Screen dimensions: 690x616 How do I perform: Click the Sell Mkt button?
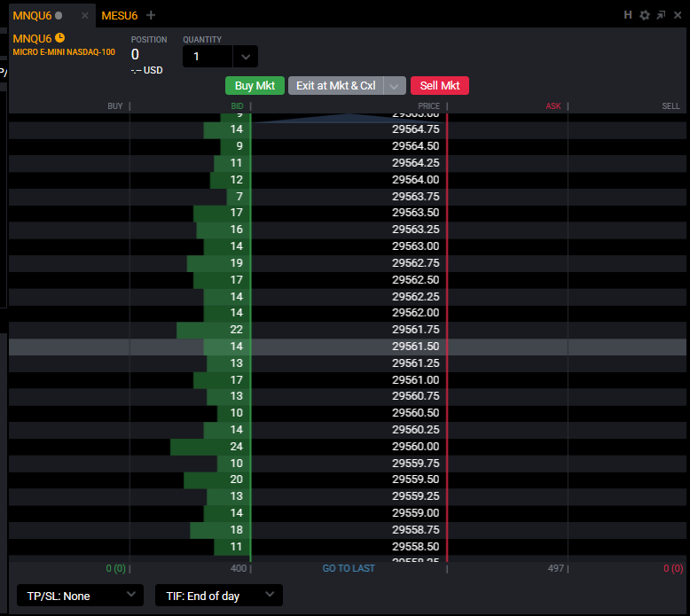(x=440, y=86)
